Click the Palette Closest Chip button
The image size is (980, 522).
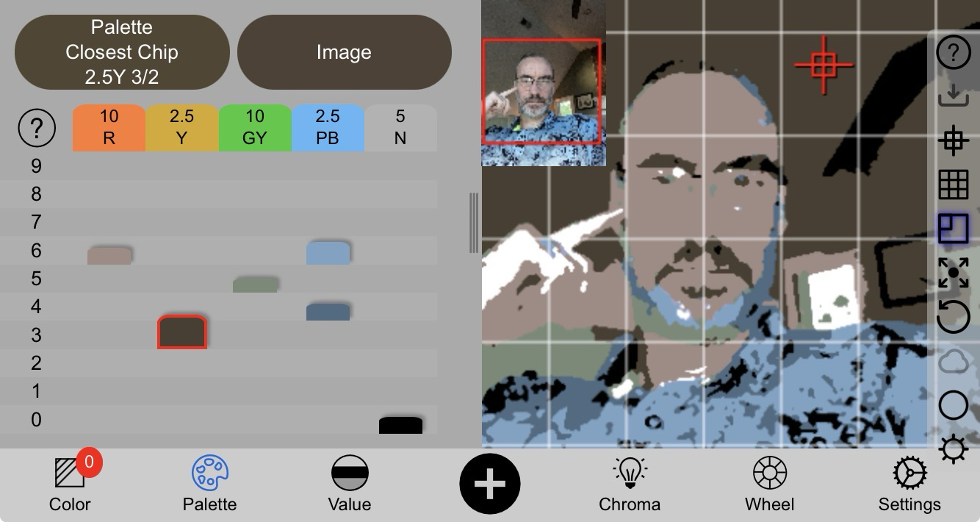coord(122,52)
